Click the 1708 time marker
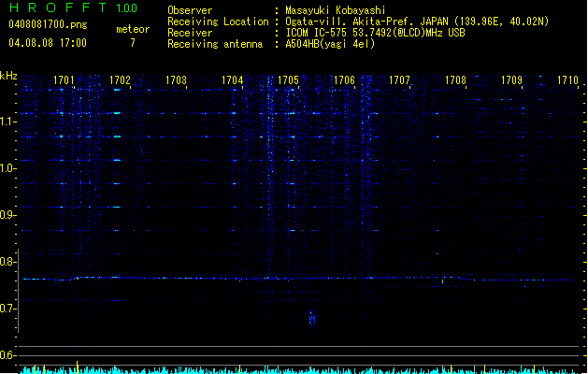 click(455, 80)
